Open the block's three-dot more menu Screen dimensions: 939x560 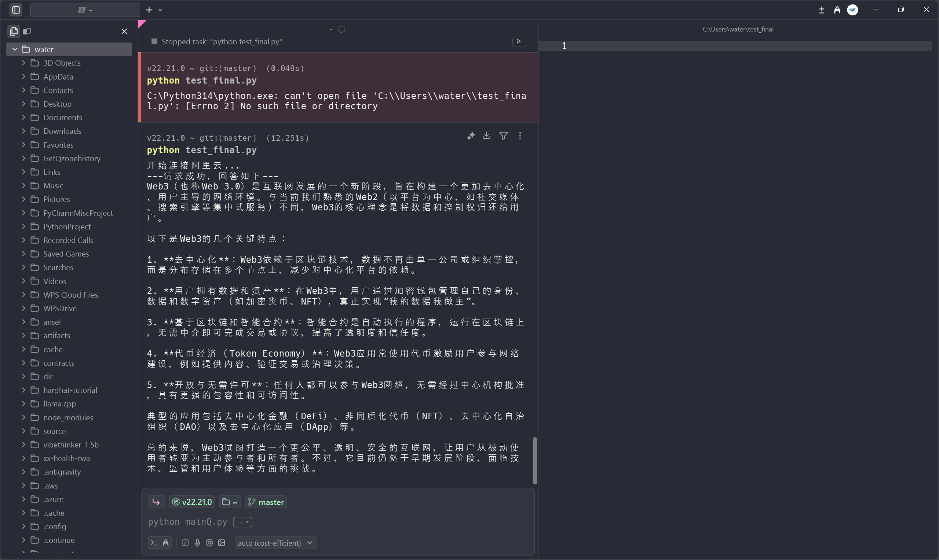[x=520, y=136]
